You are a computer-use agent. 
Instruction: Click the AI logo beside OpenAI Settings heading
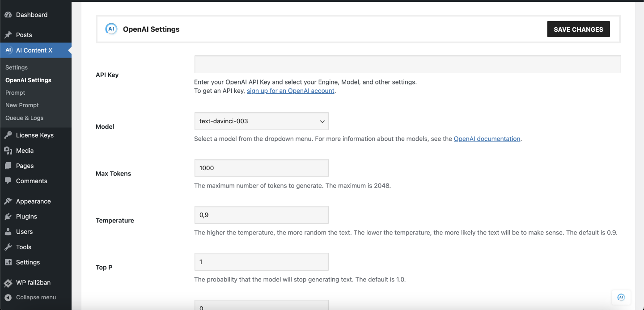click(111, 29)
